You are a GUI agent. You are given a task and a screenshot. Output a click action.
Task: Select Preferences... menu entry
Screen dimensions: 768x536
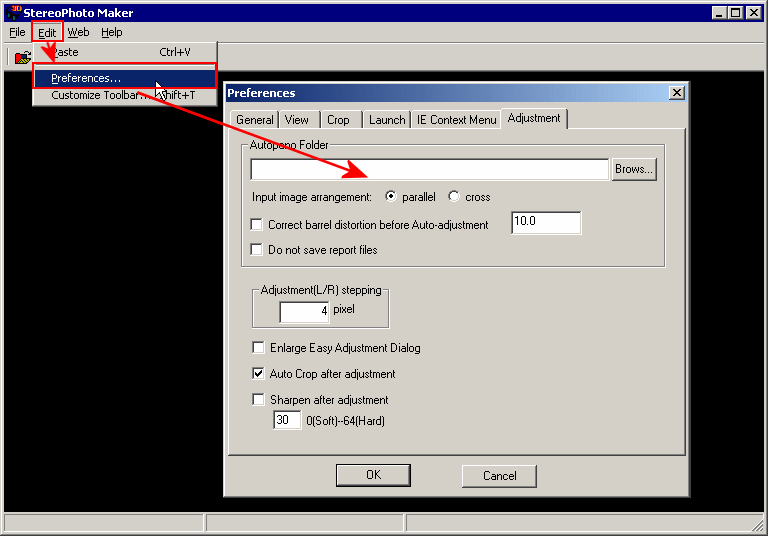coord(125,78)
